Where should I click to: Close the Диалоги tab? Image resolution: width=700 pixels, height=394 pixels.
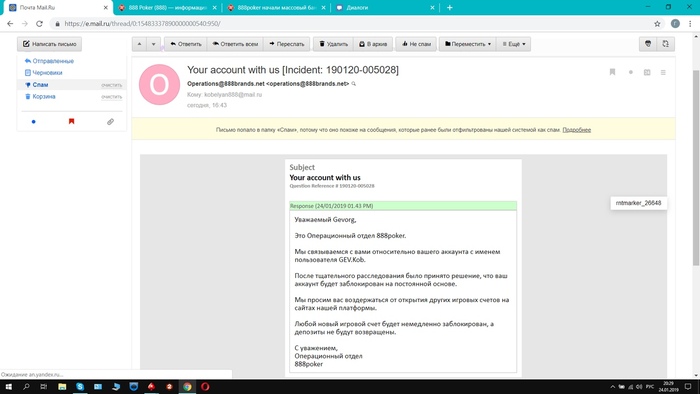point(432,8)
